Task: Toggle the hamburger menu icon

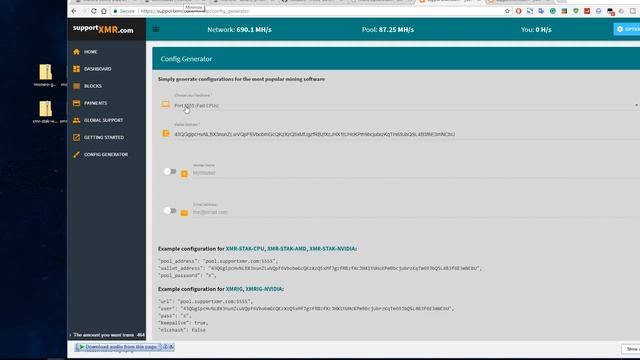Action: (x=156, y=29)
